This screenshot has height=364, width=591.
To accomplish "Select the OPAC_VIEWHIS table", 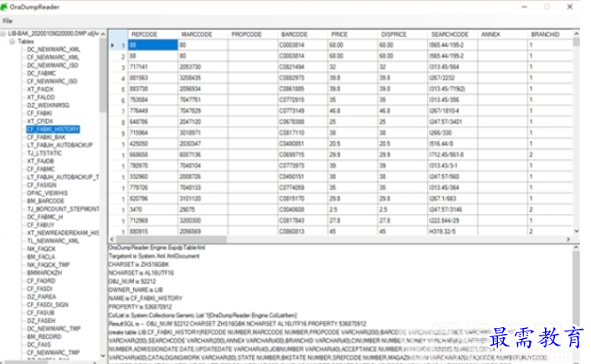I will [x=47, y=193].
